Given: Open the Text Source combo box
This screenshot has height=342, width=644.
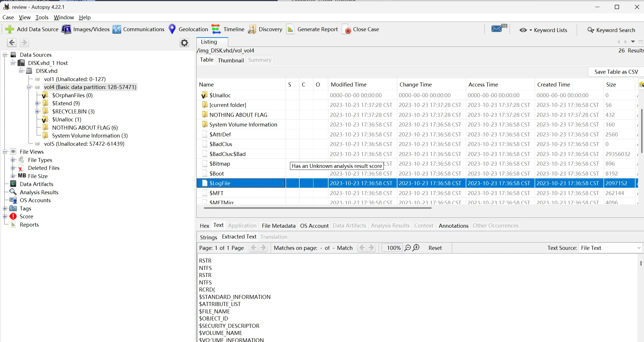Looking at the screenshot, I should [x=611, y=248].
